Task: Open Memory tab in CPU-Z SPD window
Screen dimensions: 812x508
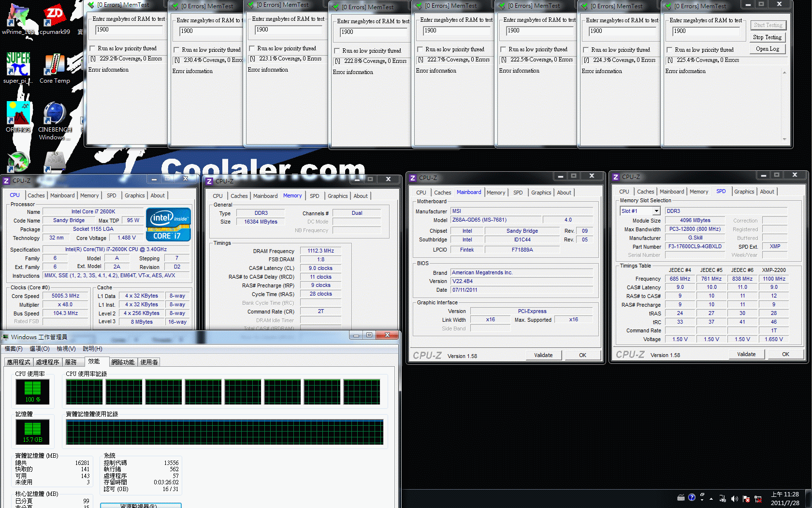Action: (699, 192)
